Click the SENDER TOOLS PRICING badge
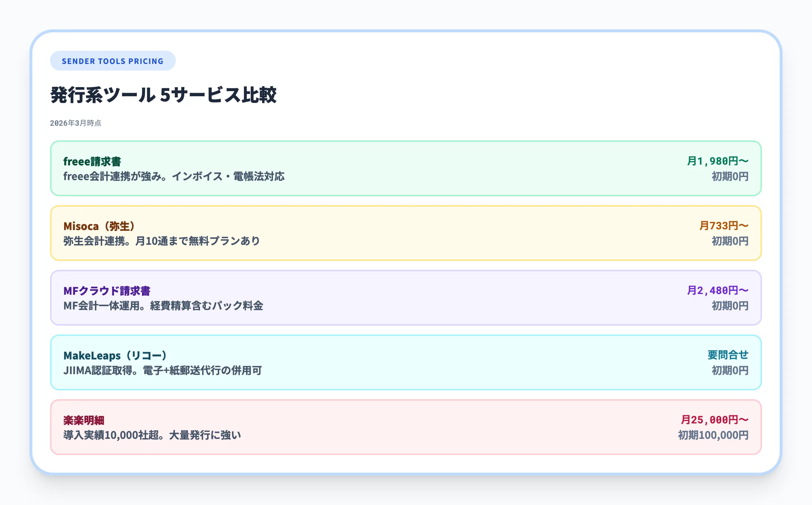Image resolution: width=812 pixels, height=505 pixels. point(113,61)
